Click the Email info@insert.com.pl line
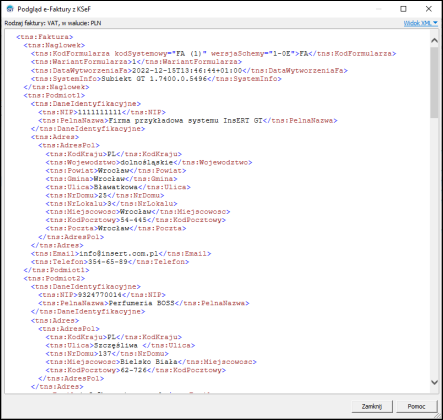 [x=121, y=254]
